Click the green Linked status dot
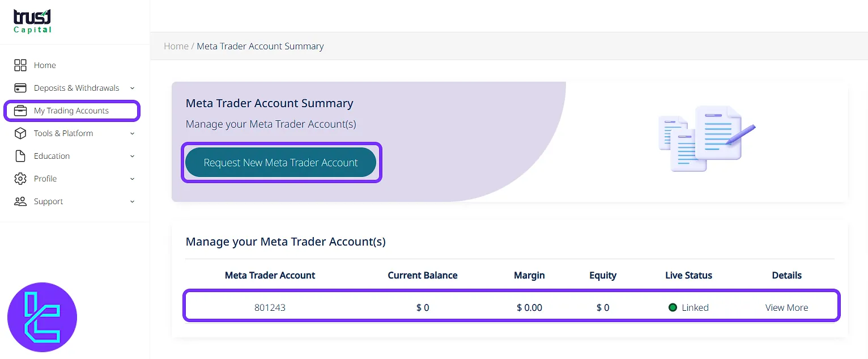 coord(673,307)
